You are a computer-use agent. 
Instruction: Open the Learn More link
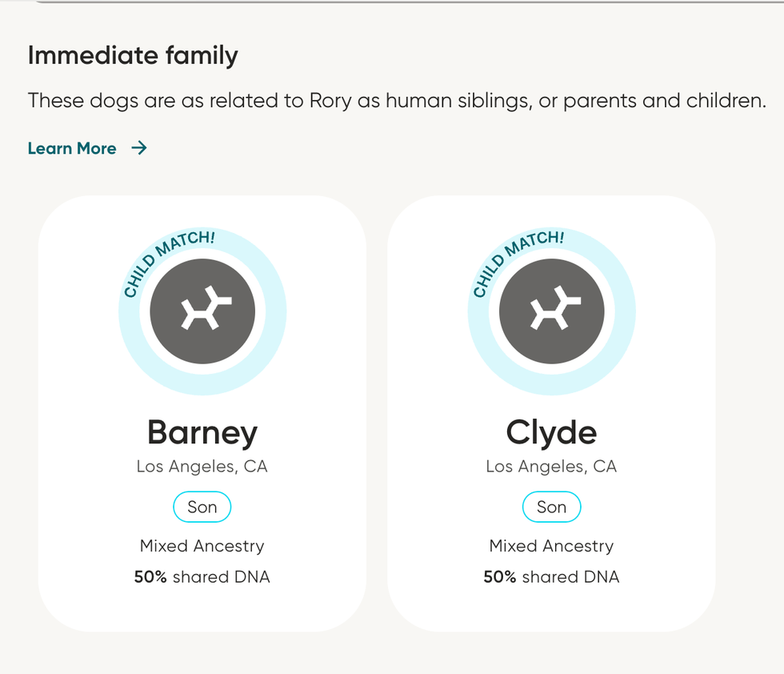pyautogui.click(x=72, y=148)
